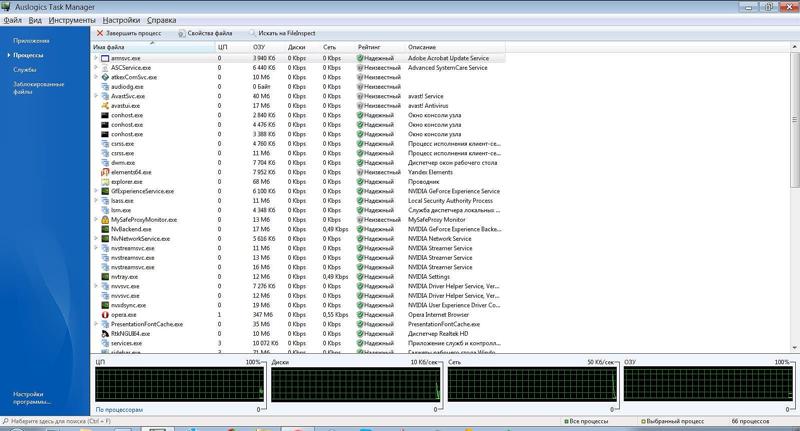Viewport: 800px width, 431px height.
Task: Select the MySafeProxyMonitor.exe lock icon
Action: coord(105,220)
